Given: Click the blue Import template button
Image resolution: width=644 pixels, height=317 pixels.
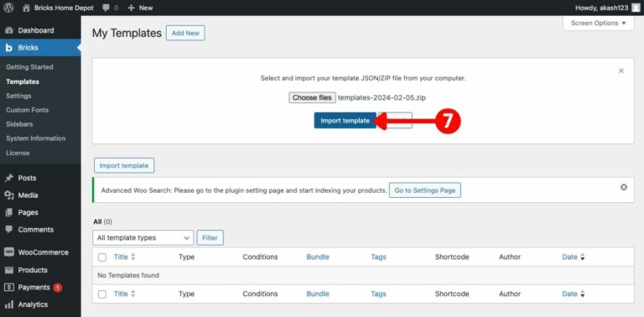Looking at the screenshot, I should [345, 121].
